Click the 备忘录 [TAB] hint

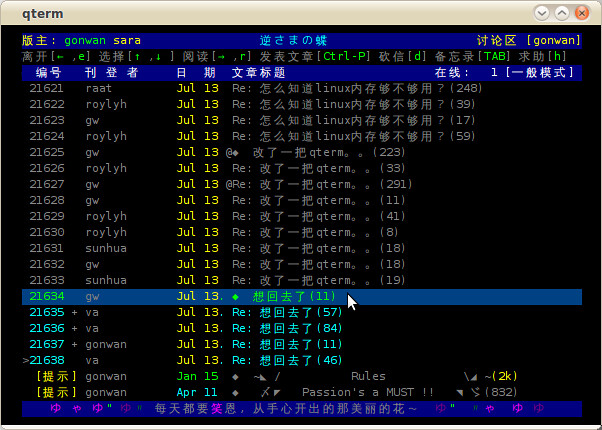coord(473,56)
